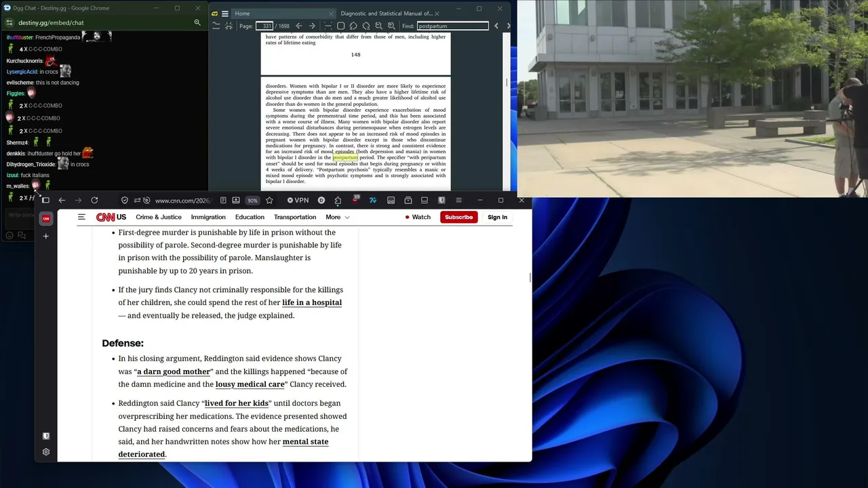Rotate PDF page right
The width and height of the screenshot is (868, 488).
tap(366, 26)
